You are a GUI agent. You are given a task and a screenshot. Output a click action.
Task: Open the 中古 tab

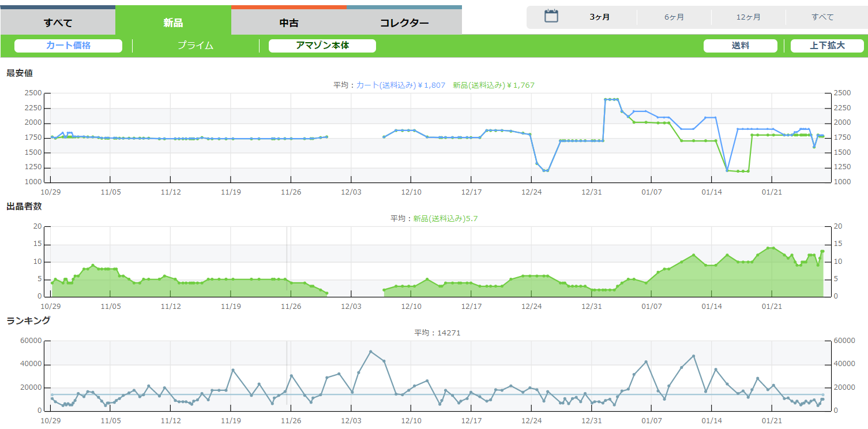[289, 23]
